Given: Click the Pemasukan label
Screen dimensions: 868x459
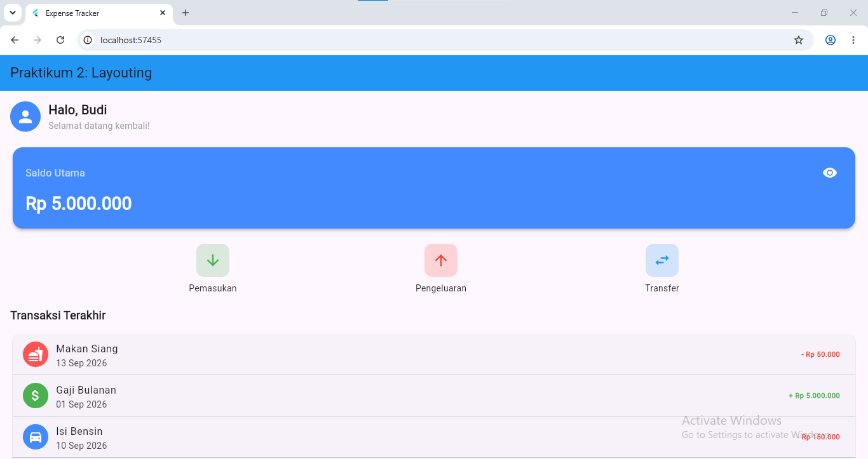Looking at the screenshot, I should tap(213, 288).
